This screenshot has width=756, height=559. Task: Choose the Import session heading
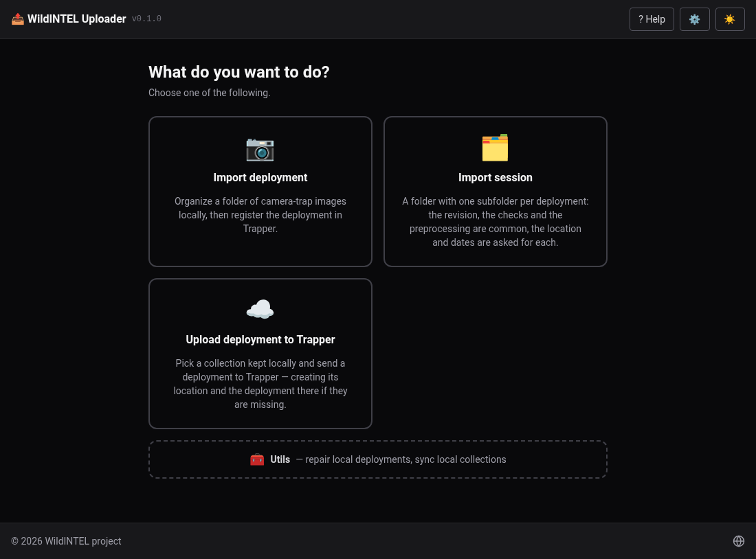(x=495, y=177)
